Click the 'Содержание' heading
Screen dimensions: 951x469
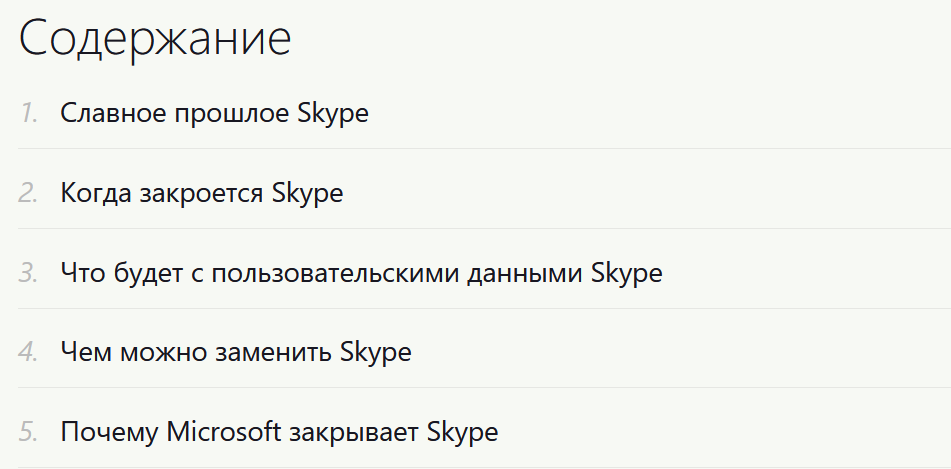(x=155, y=38)
